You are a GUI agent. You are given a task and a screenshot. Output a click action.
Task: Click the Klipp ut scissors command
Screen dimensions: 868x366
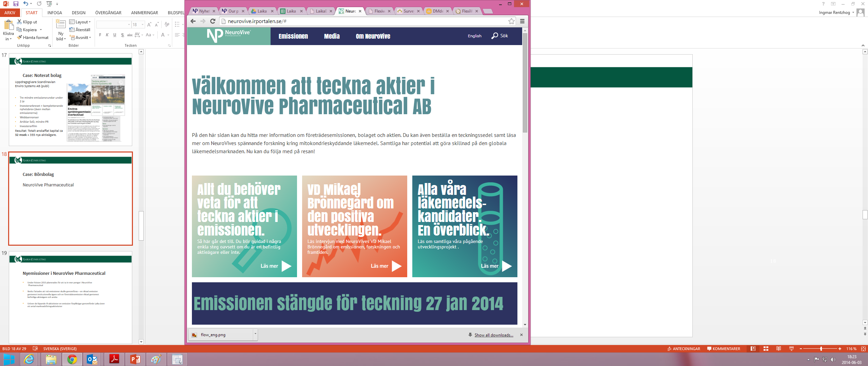pyautogui.click(x=27, y=22)
